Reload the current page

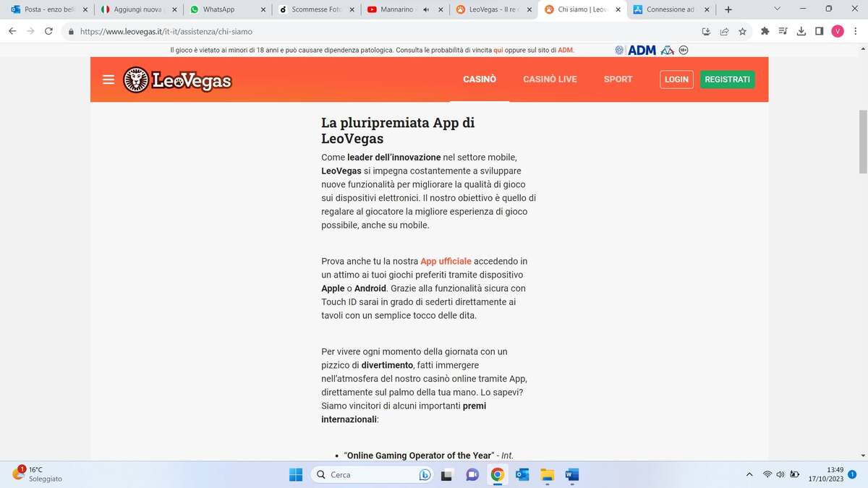(48, 31)
